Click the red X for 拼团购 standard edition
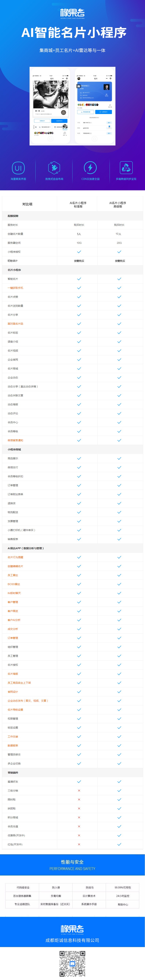The image size is (145, 980). (79, 808)
